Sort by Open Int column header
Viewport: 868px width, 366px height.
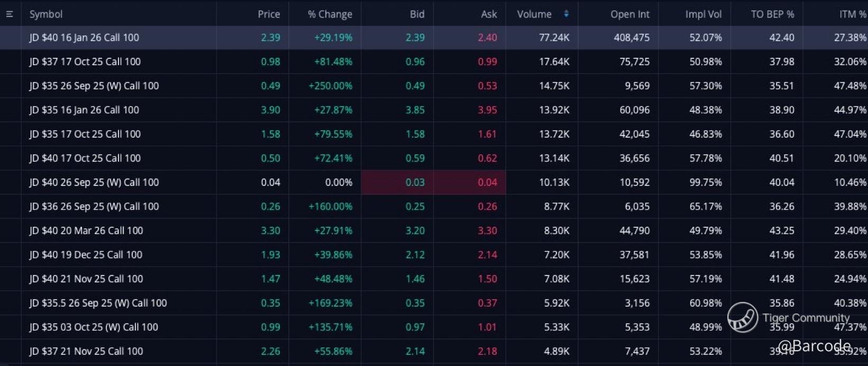pyautogui.click(x=629, y=14)
